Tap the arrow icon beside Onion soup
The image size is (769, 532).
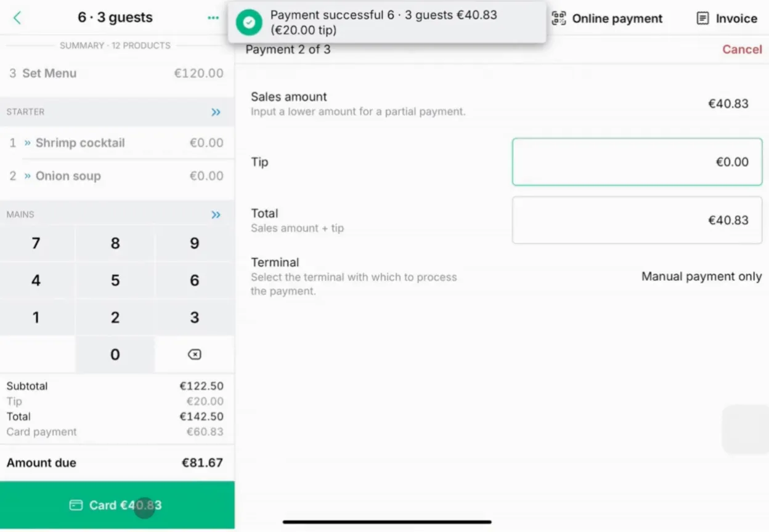click(x=28, y=176)
